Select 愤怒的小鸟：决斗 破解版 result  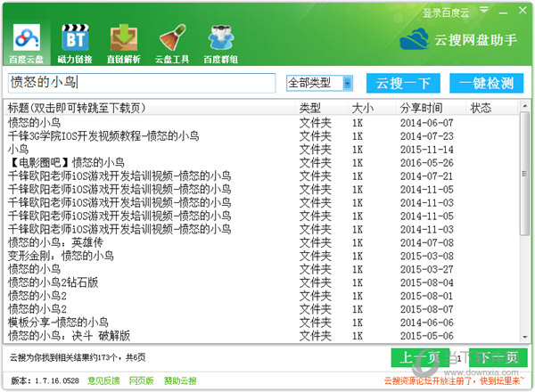(261, 335)
